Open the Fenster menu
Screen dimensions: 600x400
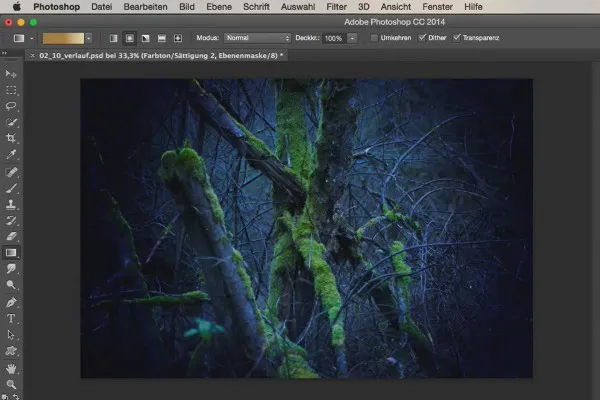437,7
